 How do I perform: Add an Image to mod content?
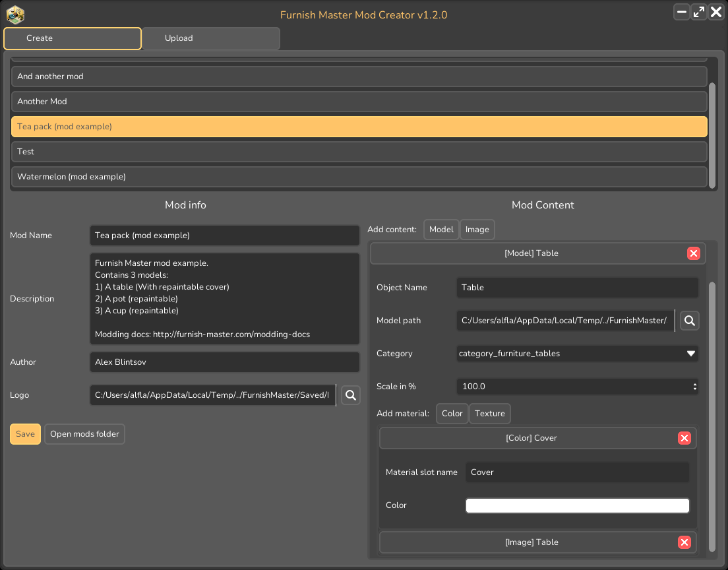point(477,230)
